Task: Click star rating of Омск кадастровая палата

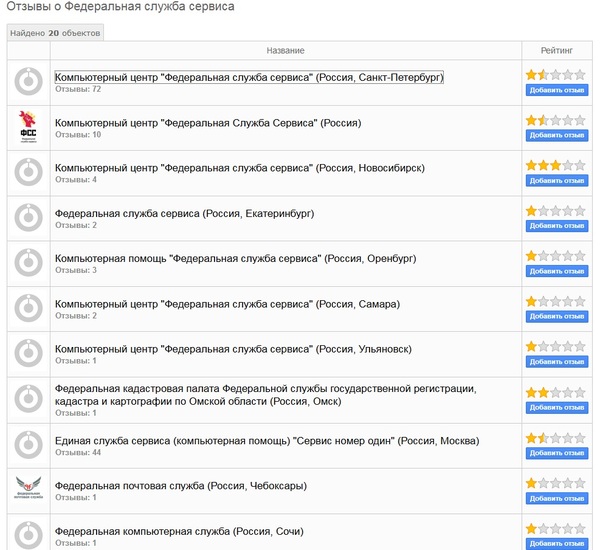Action: click(556, 392)
